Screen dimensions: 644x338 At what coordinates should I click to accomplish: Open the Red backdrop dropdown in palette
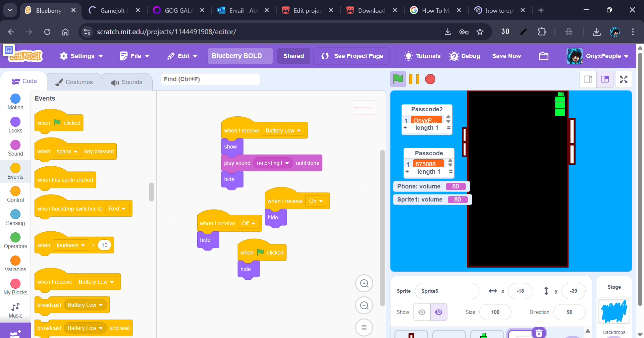pos(117,209)
